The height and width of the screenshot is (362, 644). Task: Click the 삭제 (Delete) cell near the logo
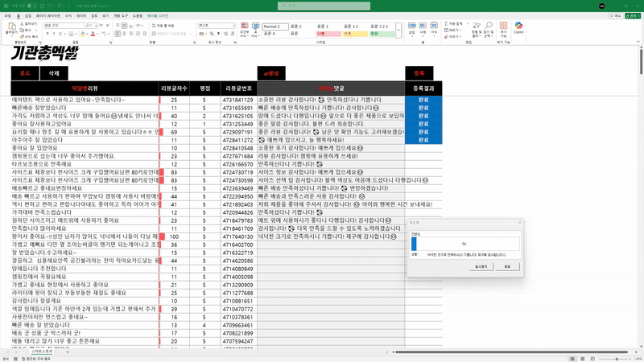(x=54, y=72)
